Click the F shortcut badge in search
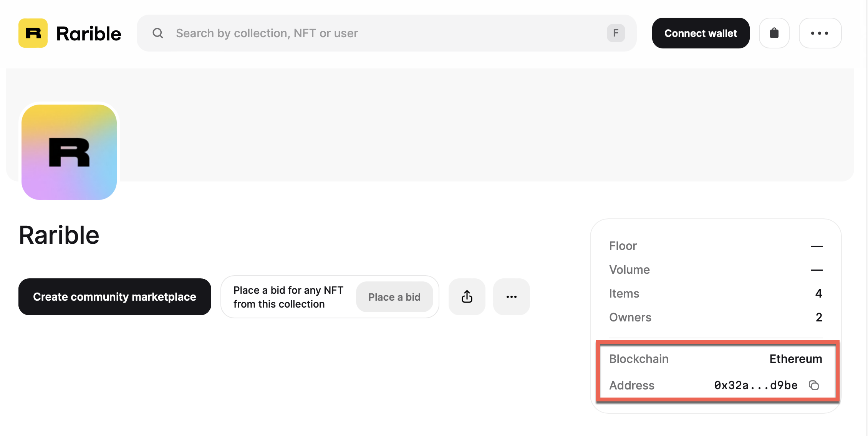 pyautogui.click(x=616, y=33)
